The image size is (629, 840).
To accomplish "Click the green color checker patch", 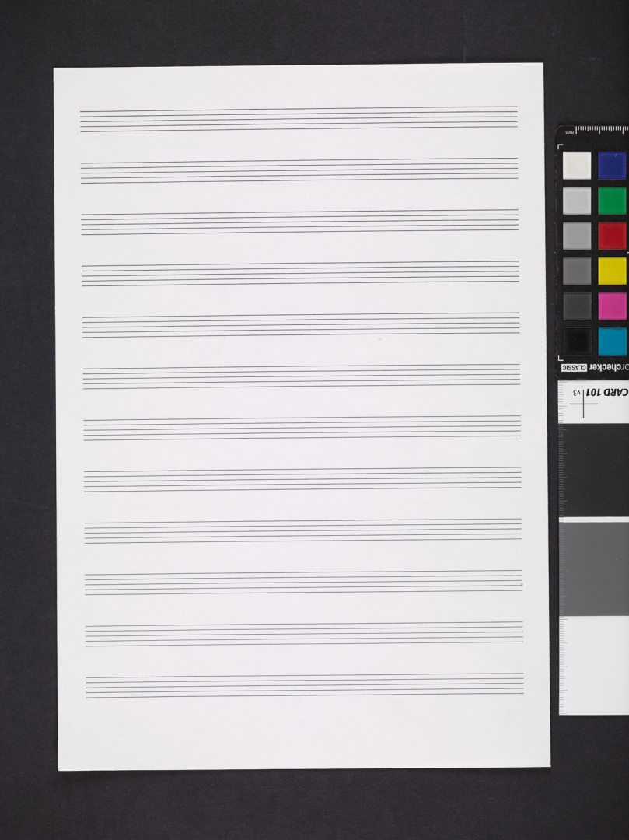I will [612, 201].
